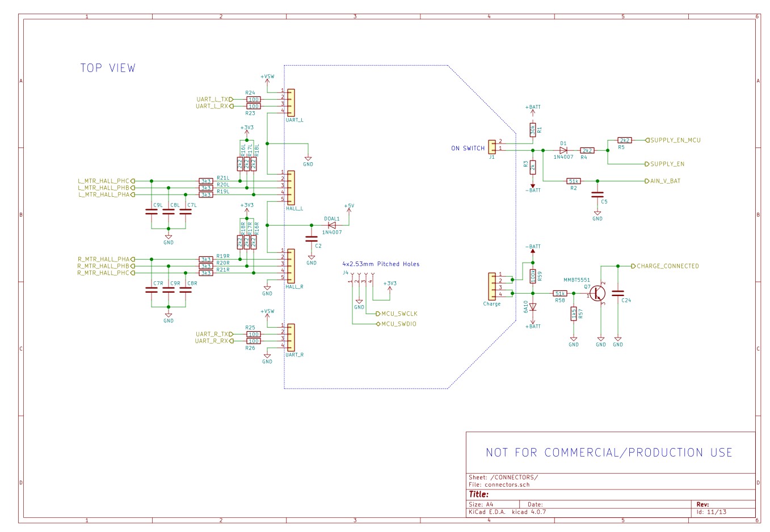Click capacitor C24 symbol
Image resolution: width=770 pixels, height=532 pixels.
click(x=618, y=293)
